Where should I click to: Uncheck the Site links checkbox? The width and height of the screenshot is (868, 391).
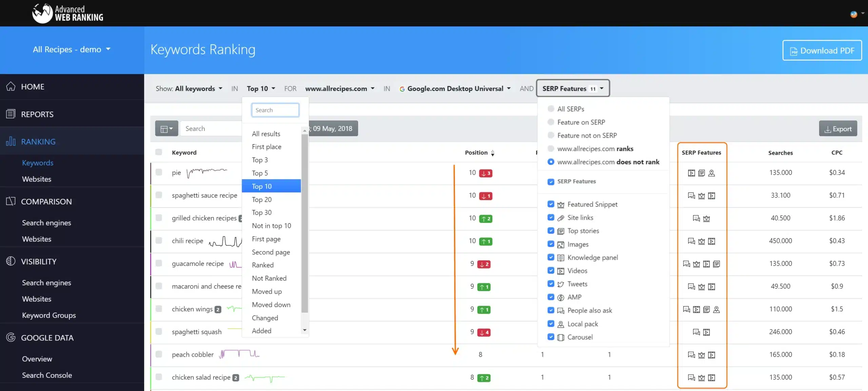tap(551, 217)
